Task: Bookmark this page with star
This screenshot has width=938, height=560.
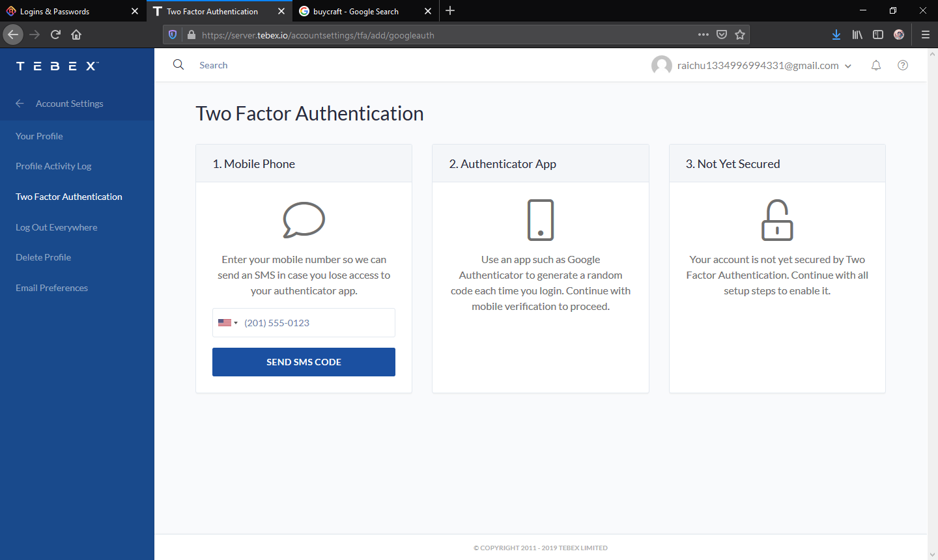Action: pyautogui.click(x=740, y=35)
